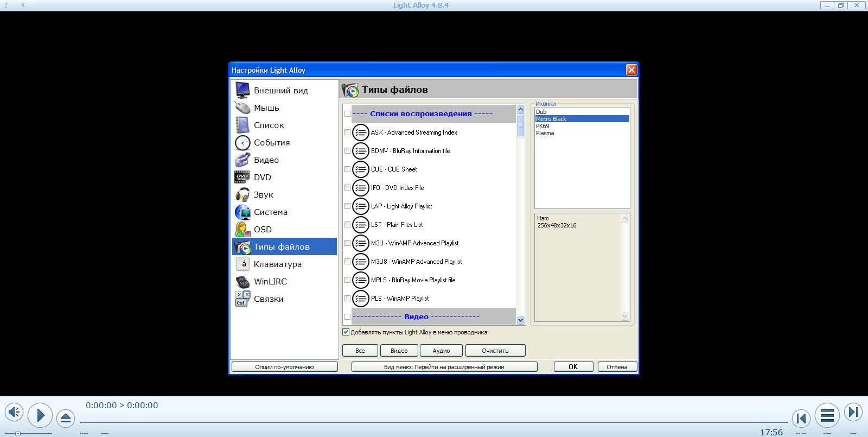Click file types list scroll up arrow
This screenshot has width=868, height=437.
[x=521, y=110]
